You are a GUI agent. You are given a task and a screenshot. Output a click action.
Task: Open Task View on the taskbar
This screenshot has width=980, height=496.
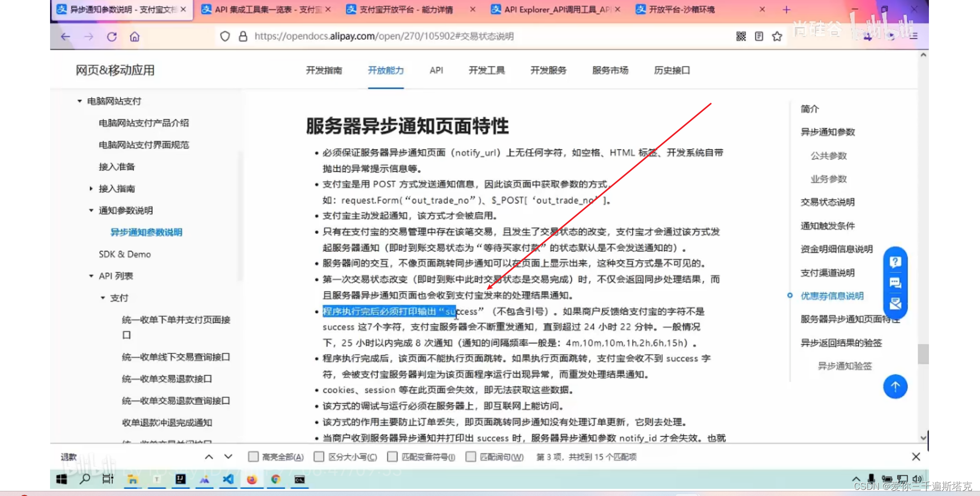tap(108, 479)
